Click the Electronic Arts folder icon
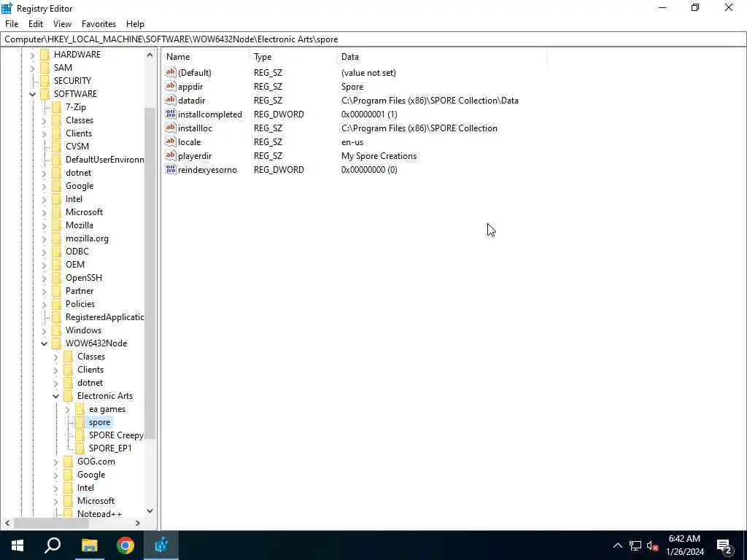747x560 pixels. [x=68, y=396]
